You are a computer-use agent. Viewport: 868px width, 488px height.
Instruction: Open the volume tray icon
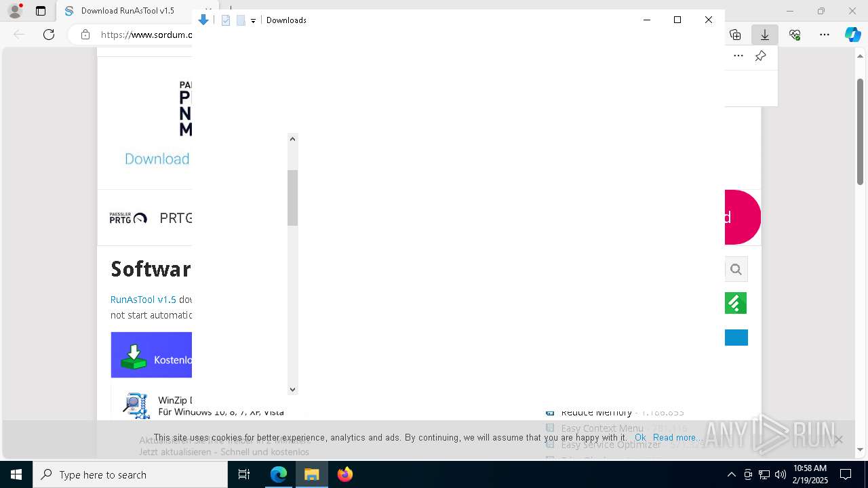tap(780, 474)
